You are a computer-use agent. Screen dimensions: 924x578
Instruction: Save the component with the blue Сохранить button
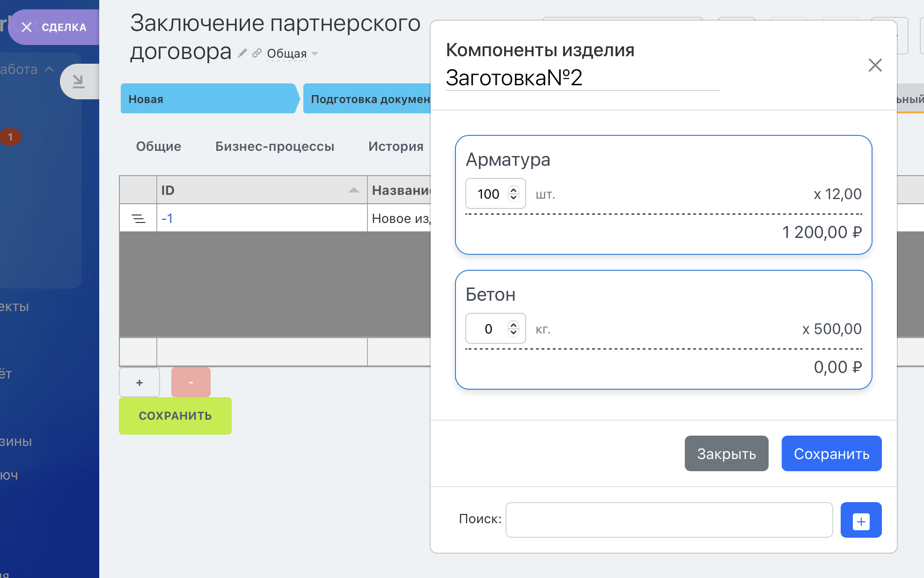click(831, 453)
